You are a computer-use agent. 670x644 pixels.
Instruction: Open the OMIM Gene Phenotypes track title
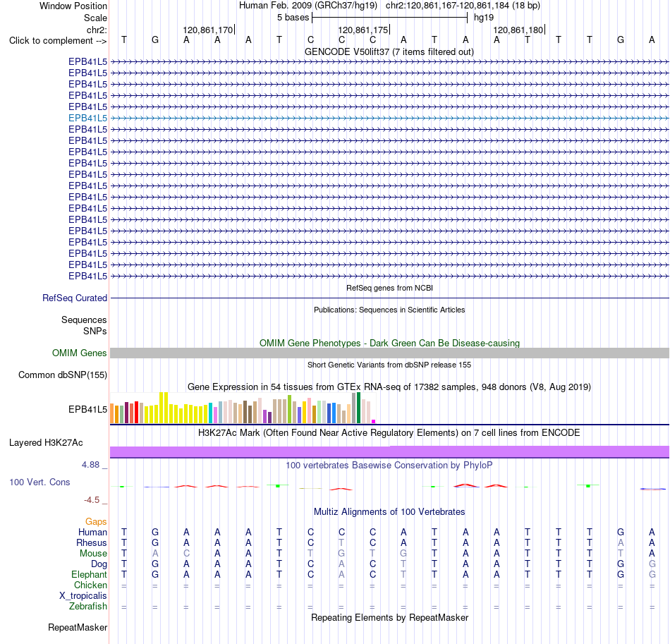(389, 343)
